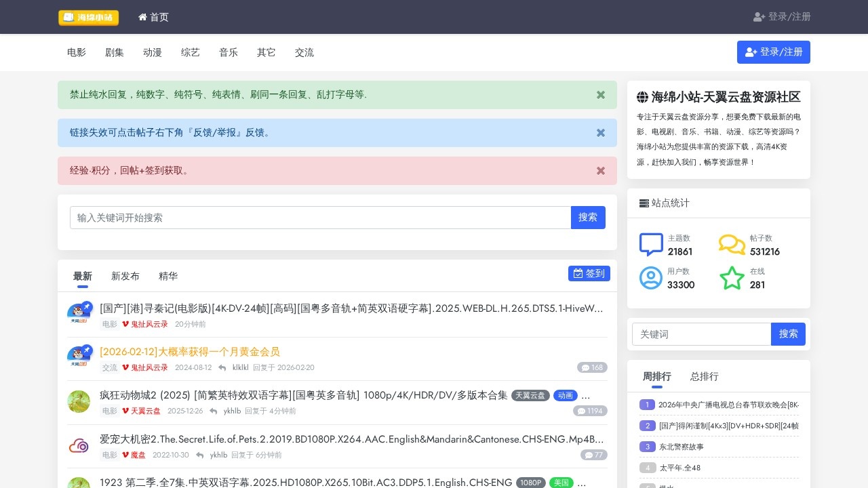Click the 主题数 speech bubble icon
868x488 pixels.
(651, 245)
